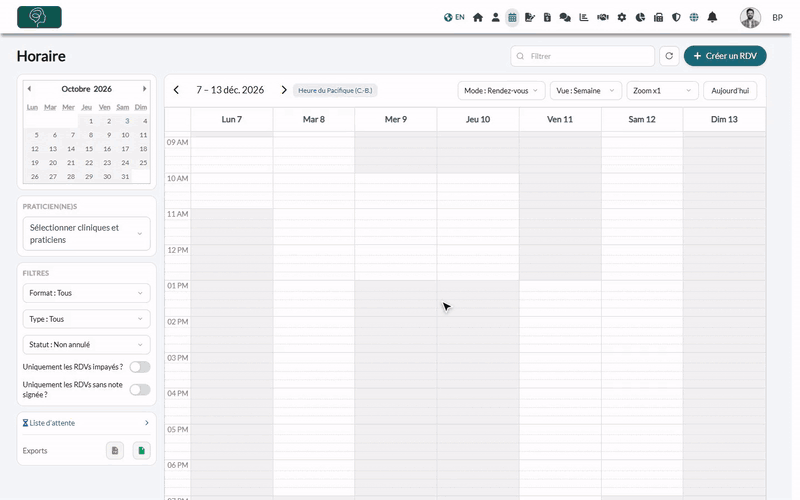800x500 pixels.
Task: Select the Dim 13 column header
Action: click(x=724, y=119)
